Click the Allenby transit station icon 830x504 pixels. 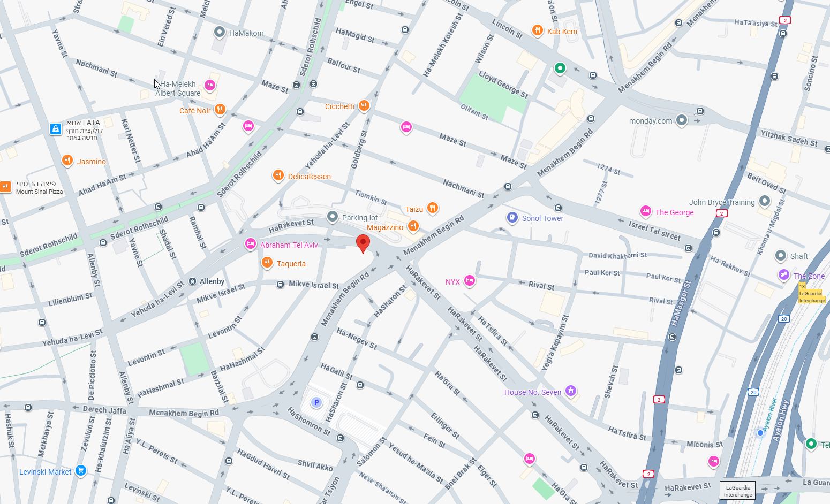(x=192, y=281)
